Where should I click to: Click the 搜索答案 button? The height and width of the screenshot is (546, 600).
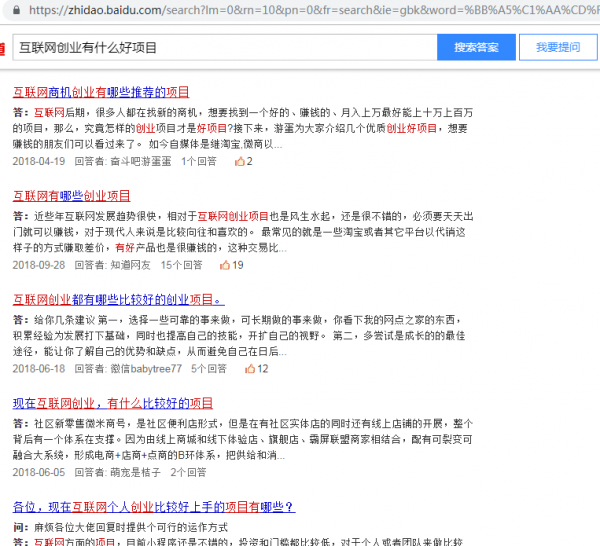pos(476,47)
